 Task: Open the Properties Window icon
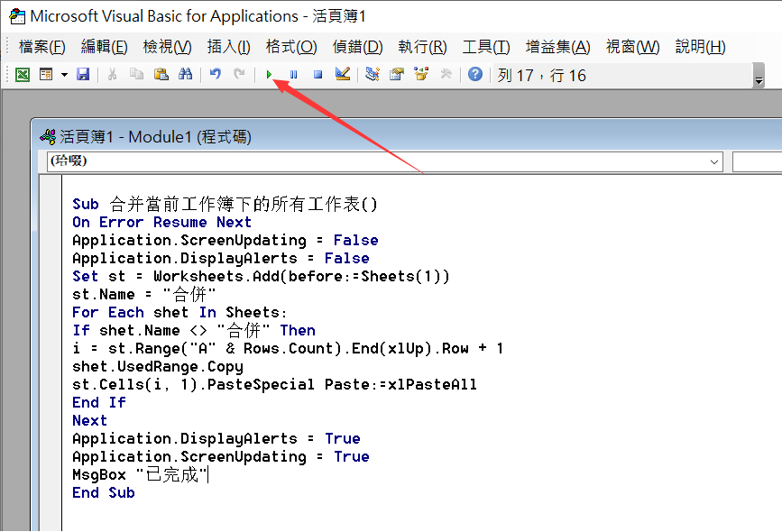click(397, 75)
